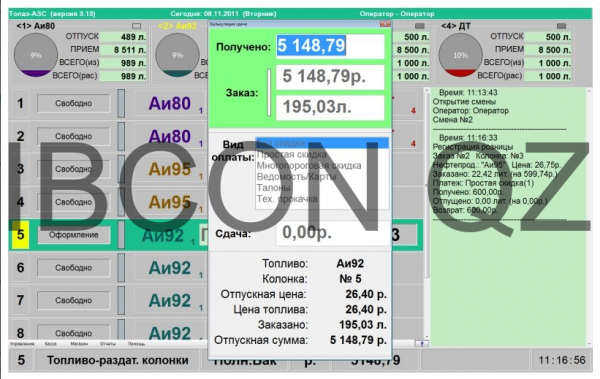Viewport: 600px width, 379px height.
Task: Click the log line Регистрация розницы
Action: point(473,147)
